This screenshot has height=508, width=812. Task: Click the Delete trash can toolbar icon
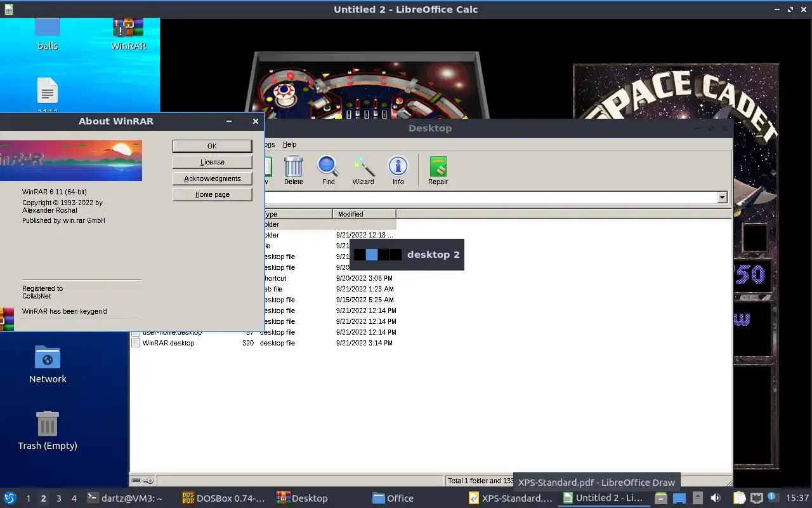[293, 166]
